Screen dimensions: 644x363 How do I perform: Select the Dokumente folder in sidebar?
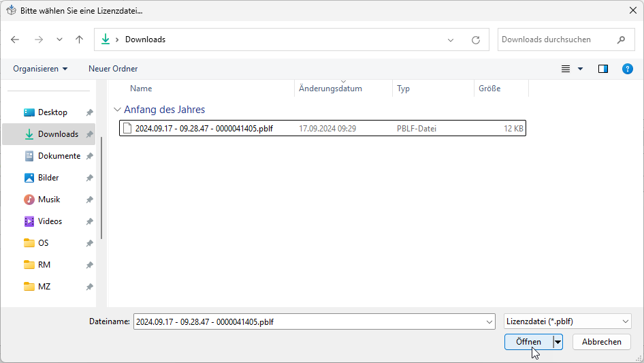[x=59, y=156]
